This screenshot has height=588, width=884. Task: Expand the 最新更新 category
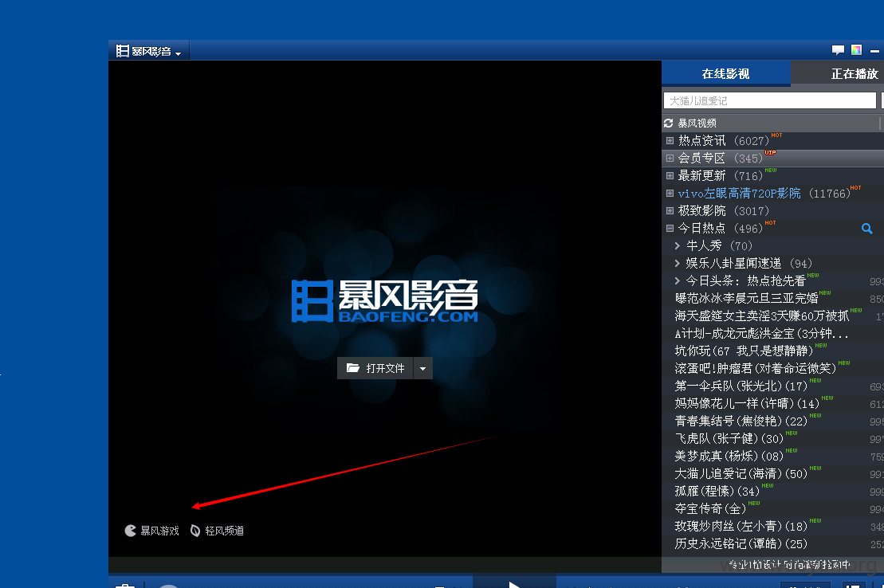(x=670, y=175)
